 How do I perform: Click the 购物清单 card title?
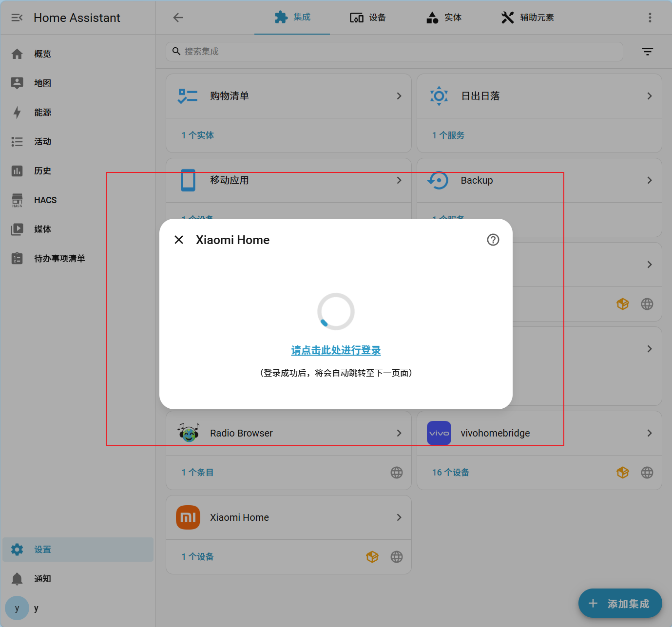tap(230, 96)
